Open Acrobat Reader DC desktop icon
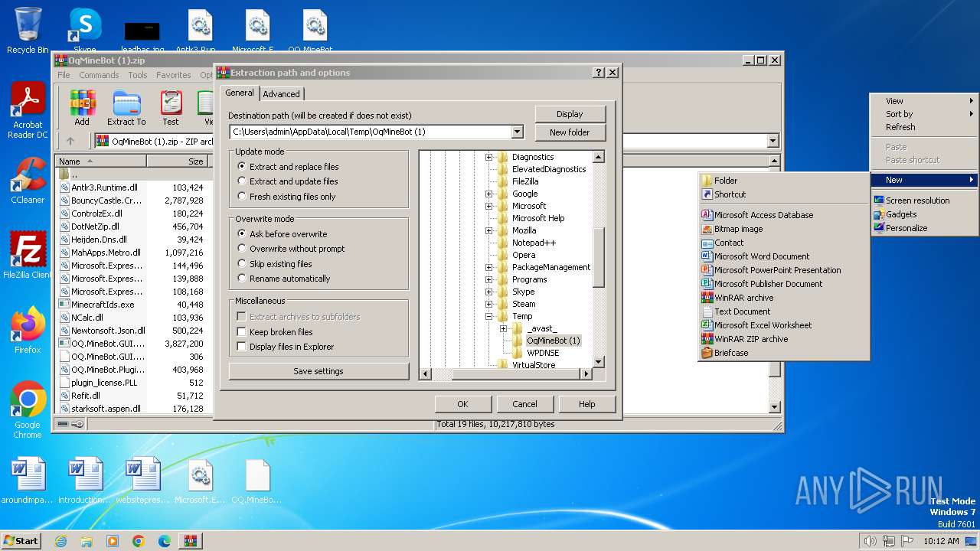 click(x=28, y=111)
